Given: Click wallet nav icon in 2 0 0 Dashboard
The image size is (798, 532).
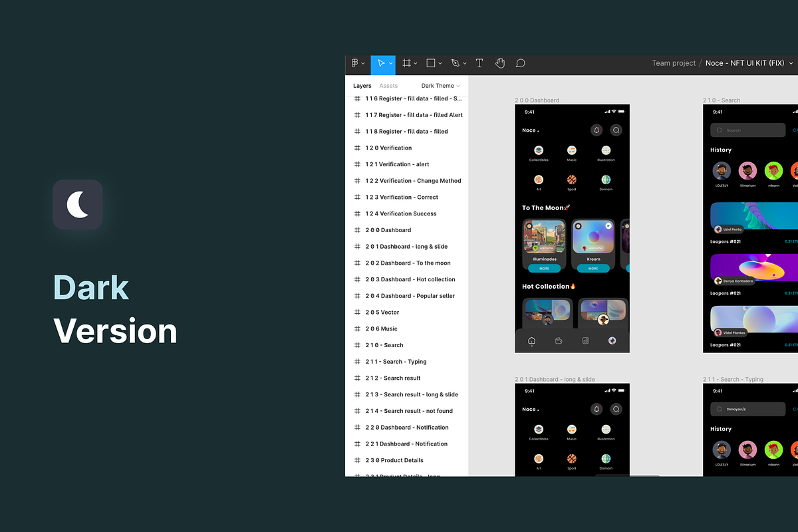Looking at the screenshot, I should pos(559,340).
